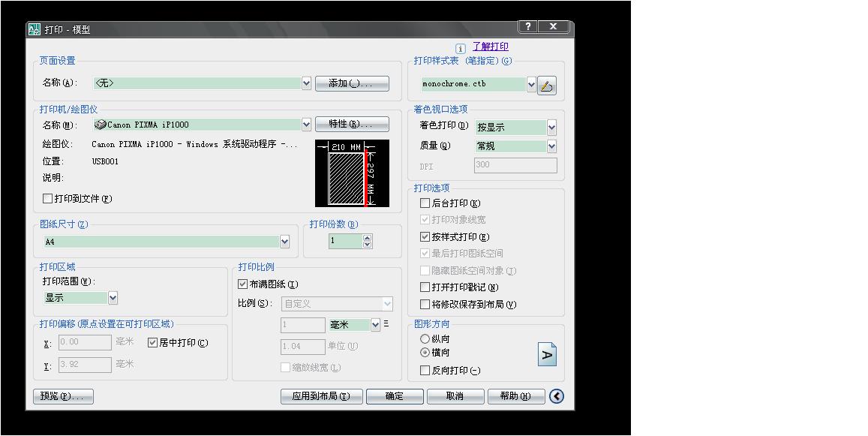Enable 反向打印 checkbox
868x436 pixels.
(425, 371)
